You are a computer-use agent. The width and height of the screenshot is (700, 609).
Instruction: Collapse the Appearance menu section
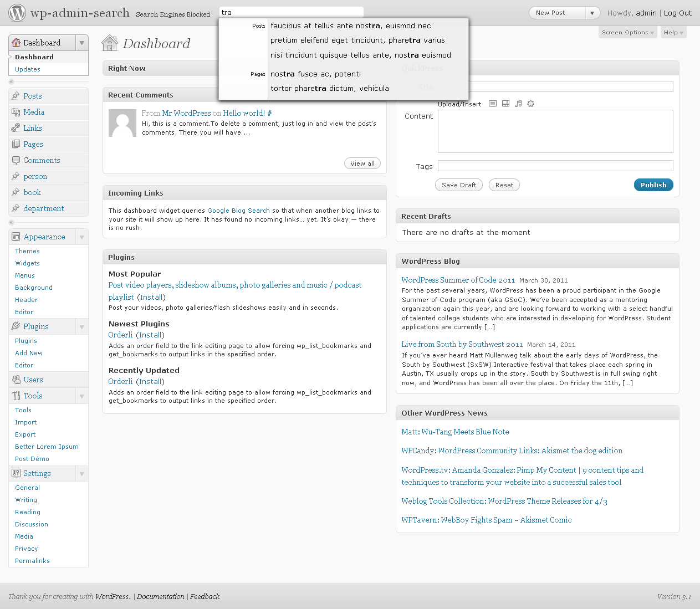pyautogui.click(x=82, y=237)
